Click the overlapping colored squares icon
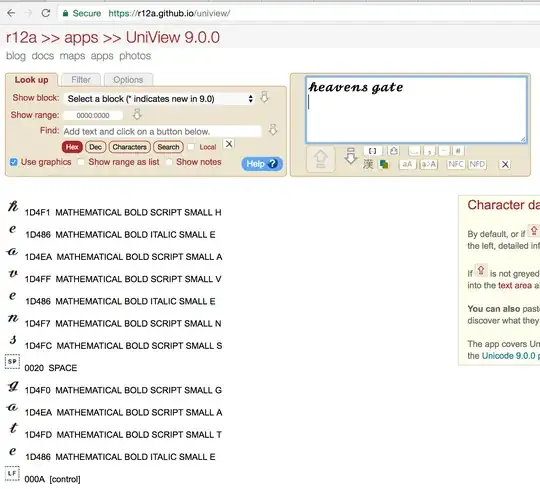This screenshot has height=489, width=540. point(384,164)
